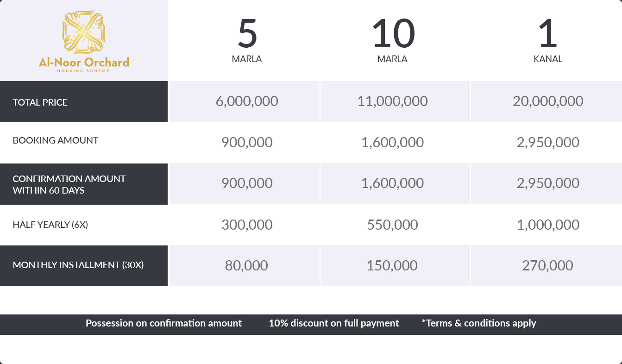
Task: Click Confirmation Amount Within 60 Days label
Action: [69, 184]
